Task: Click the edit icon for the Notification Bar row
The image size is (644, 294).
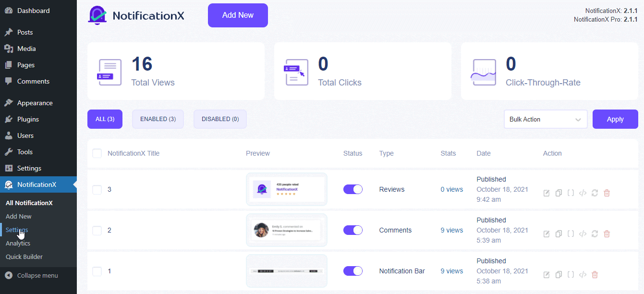Action: click(547, 275)
